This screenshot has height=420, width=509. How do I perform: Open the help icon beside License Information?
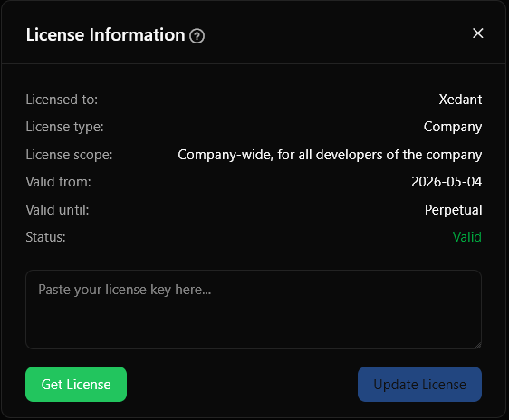[x=197, y=36]
